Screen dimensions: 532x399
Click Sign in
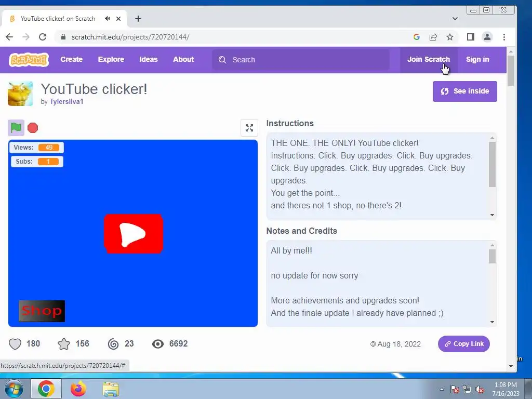click(x=477, y=59)
